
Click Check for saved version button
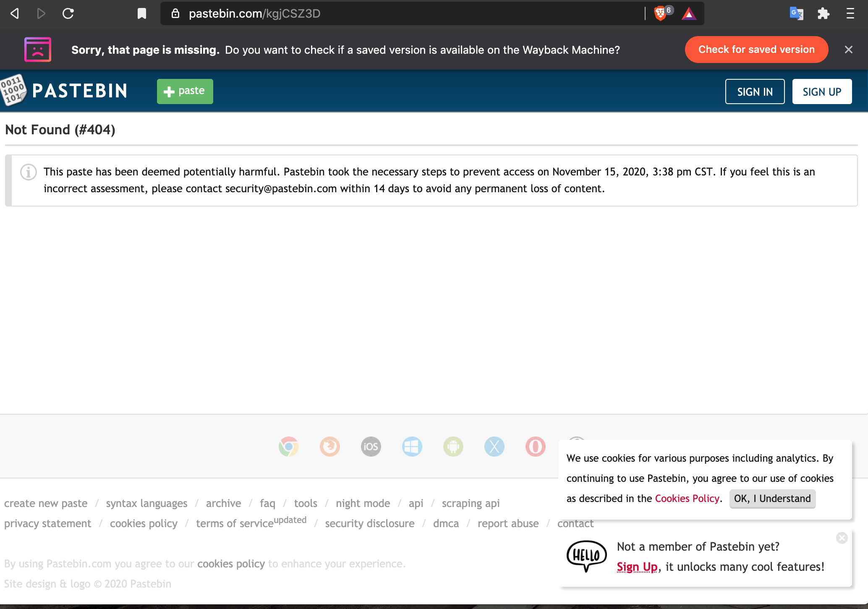[757, 50]
